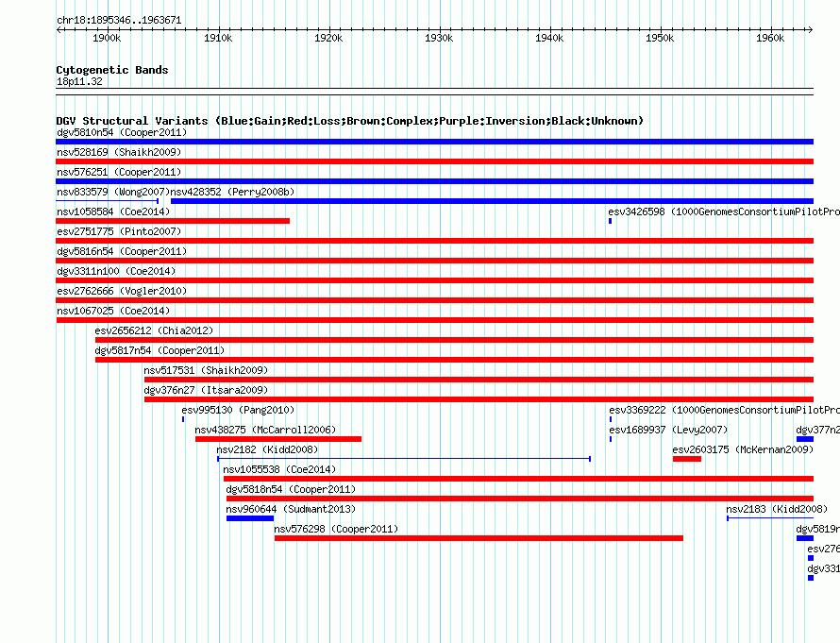Click the esv2603175 (McKernan2009) red bar

[687, 459]
